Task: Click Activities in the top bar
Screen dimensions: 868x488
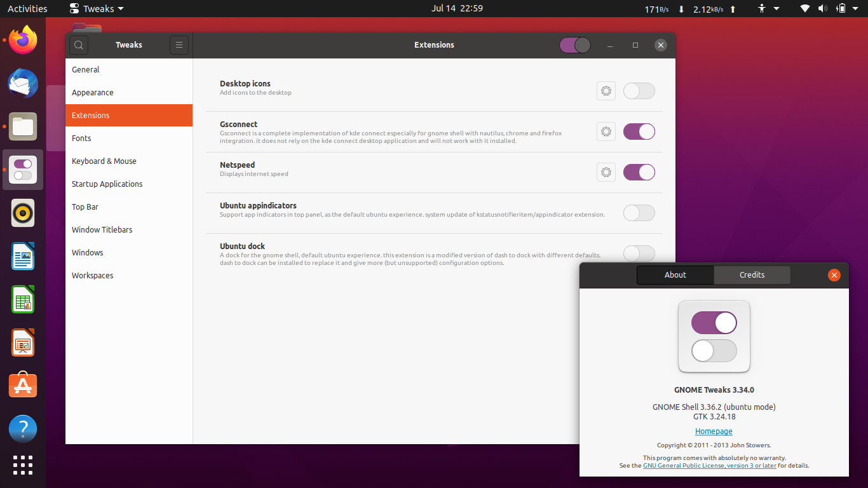Action: (27, 8)
